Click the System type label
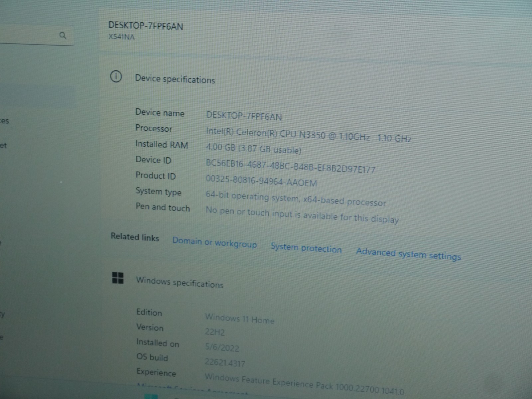This screenshot has height=399, width=532. click(x=158, y=192)
